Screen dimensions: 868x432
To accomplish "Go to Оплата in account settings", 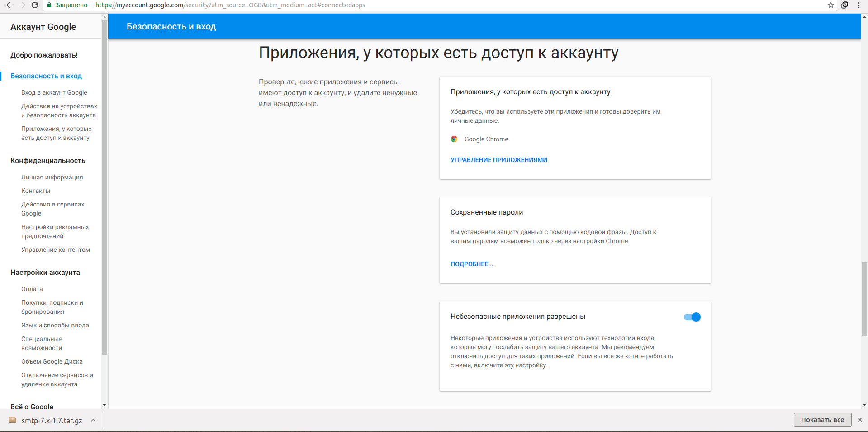I will [32, 289].
